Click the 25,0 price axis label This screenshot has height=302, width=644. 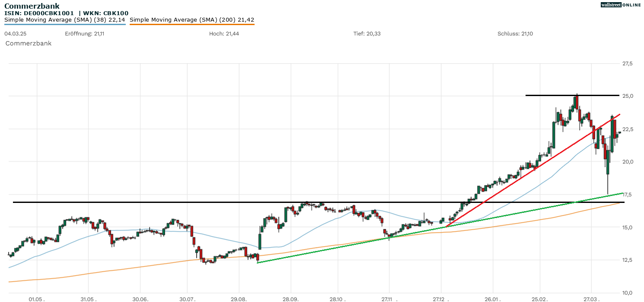coord(628,96)
